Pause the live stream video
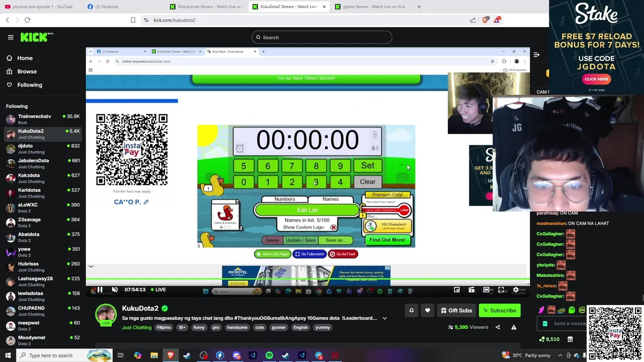 (100, 290)
